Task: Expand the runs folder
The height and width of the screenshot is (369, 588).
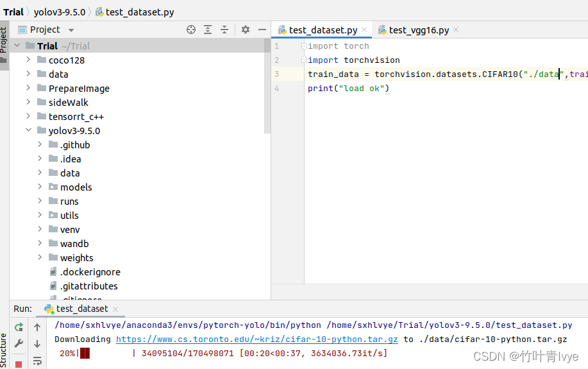Action: 40,201
